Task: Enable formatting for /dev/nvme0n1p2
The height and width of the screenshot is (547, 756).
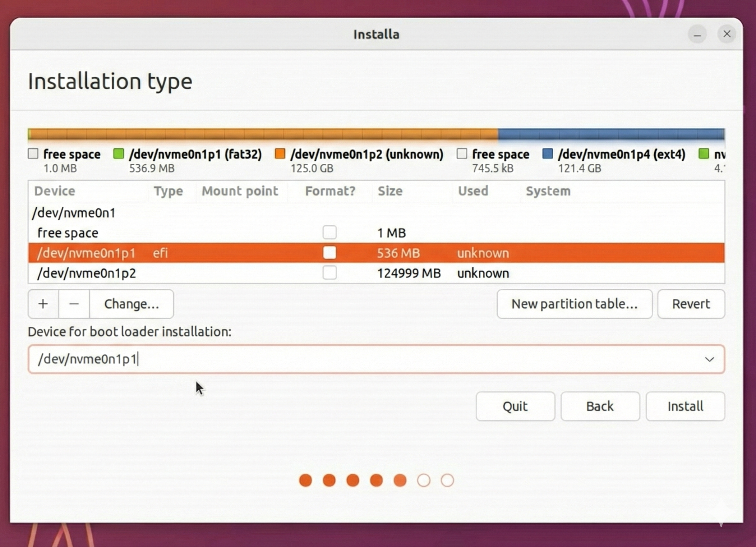Action: pos(329,273)
